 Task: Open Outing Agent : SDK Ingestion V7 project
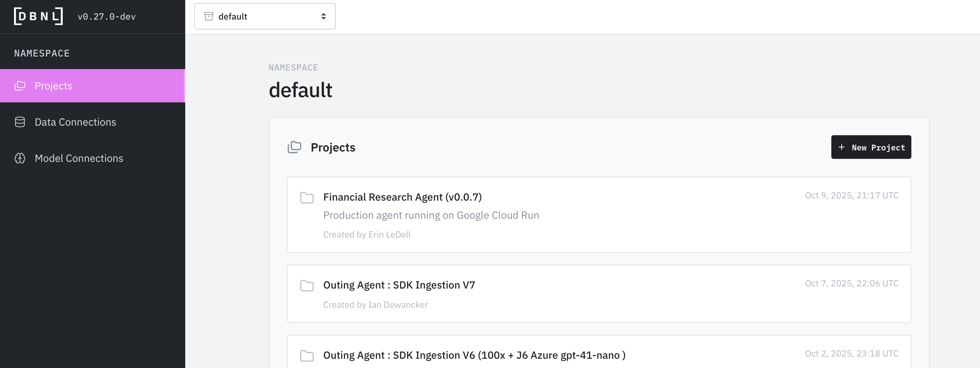(x=399, y=285)
